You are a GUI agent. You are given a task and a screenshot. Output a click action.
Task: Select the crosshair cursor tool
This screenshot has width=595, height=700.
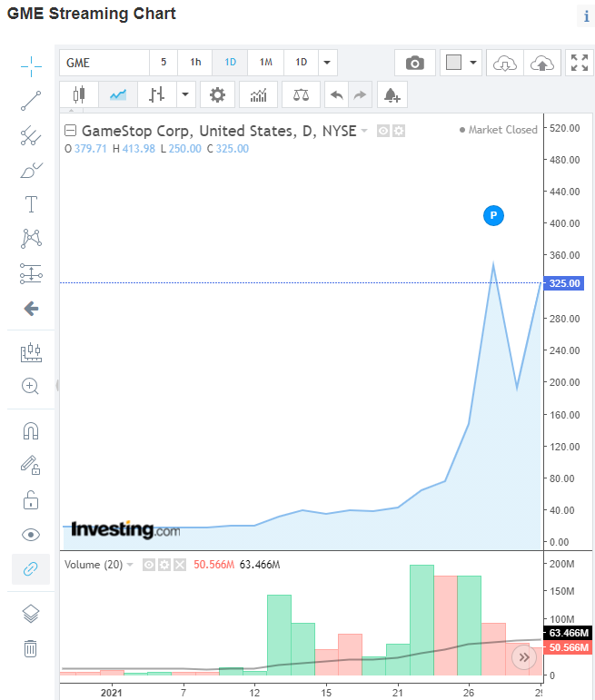point(31,67)
